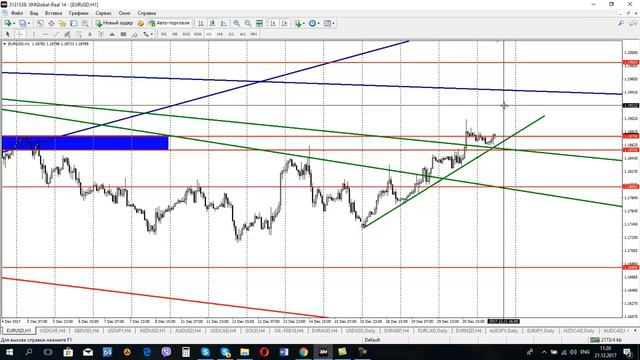The width and height of the screenshot is (640, 360).
Task: Open the Вставка menu
Action: [x=53, y=13]
